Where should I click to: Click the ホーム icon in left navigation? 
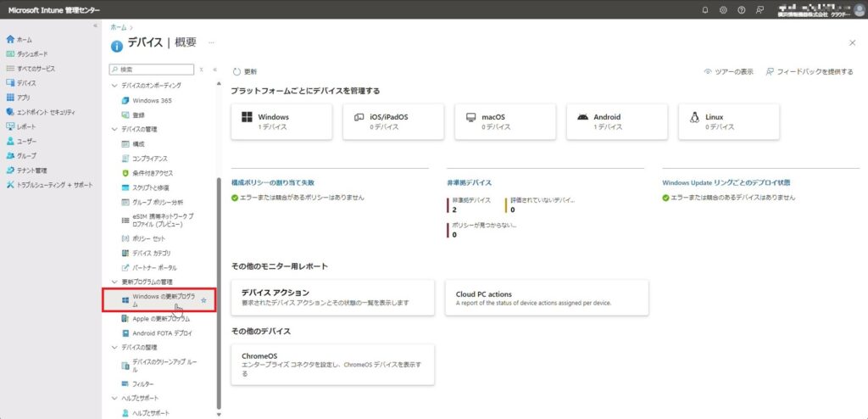point(10,39)
